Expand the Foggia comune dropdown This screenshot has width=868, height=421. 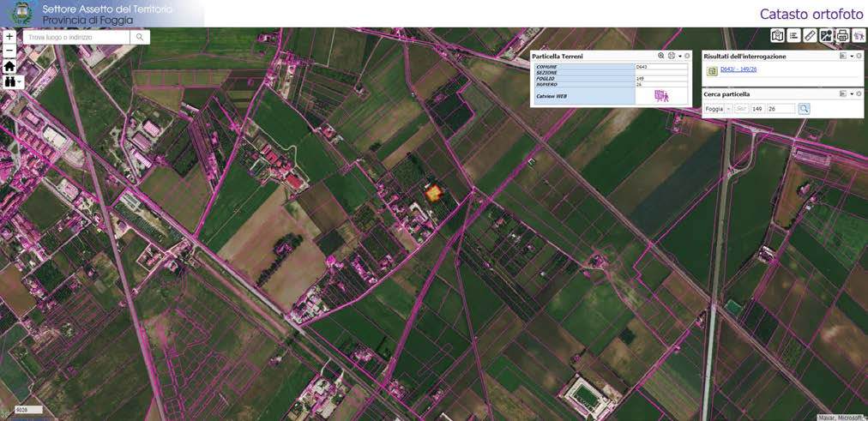coord(728,109)
